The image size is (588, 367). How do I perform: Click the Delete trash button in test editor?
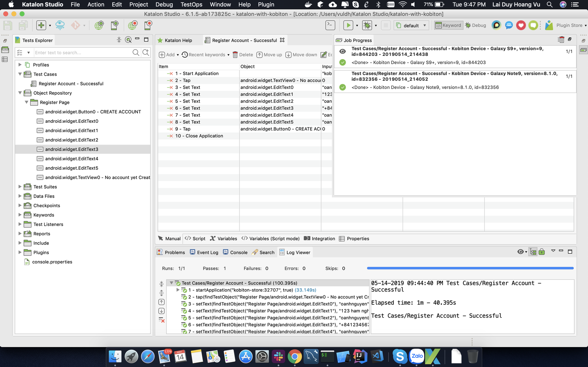243,55
